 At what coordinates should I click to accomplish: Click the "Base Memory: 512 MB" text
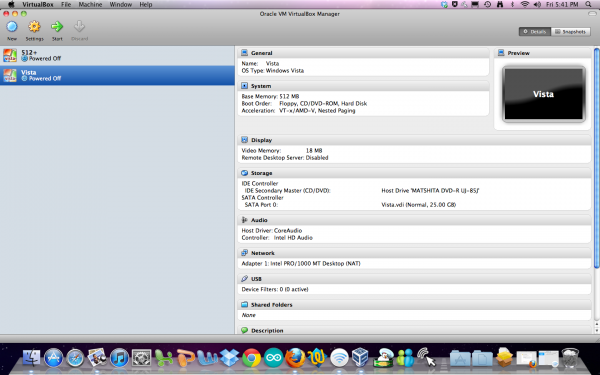click(x=270, y=96)
